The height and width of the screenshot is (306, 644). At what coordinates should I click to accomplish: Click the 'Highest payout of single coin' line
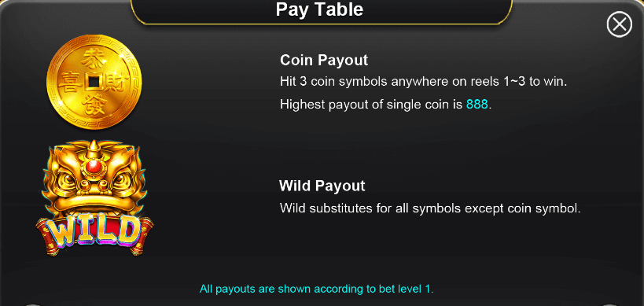pos(386,105)
